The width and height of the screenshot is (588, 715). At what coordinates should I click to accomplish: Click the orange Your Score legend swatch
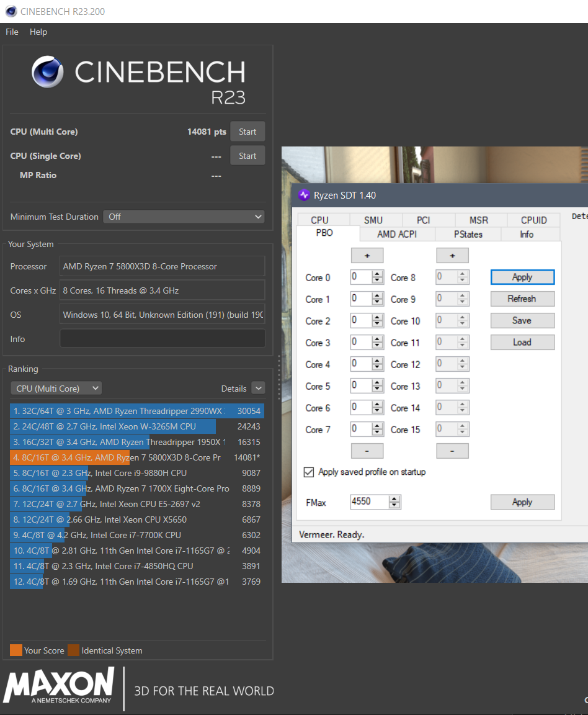click(16, 650)
